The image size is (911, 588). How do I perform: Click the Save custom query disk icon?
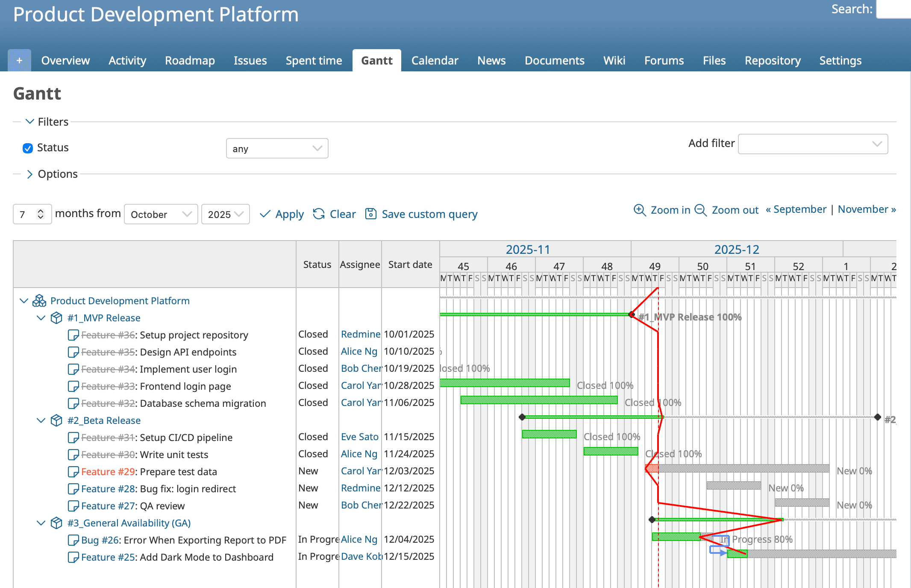click(x=370, y=214)
